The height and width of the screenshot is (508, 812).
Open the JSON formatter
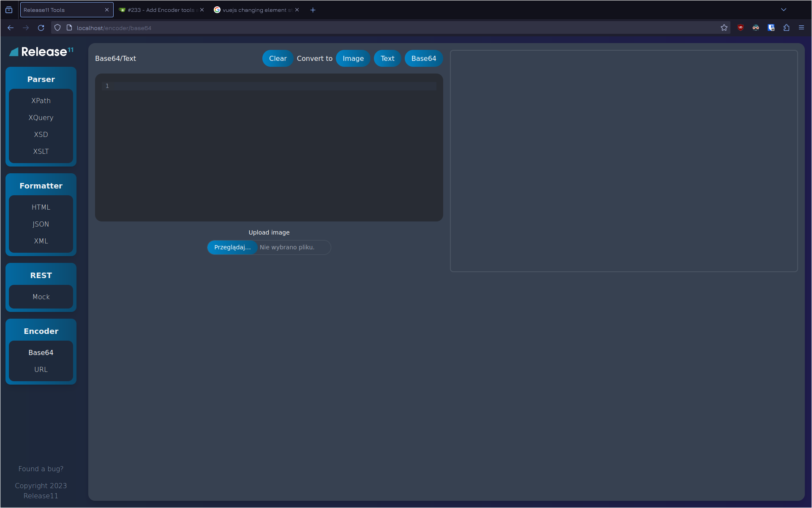point(41,224)
